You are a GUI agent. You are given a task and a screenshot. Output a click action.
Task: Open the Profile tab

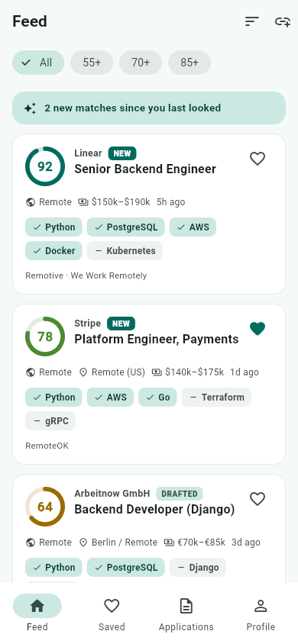pyautogui.click(x=261, y=613)
